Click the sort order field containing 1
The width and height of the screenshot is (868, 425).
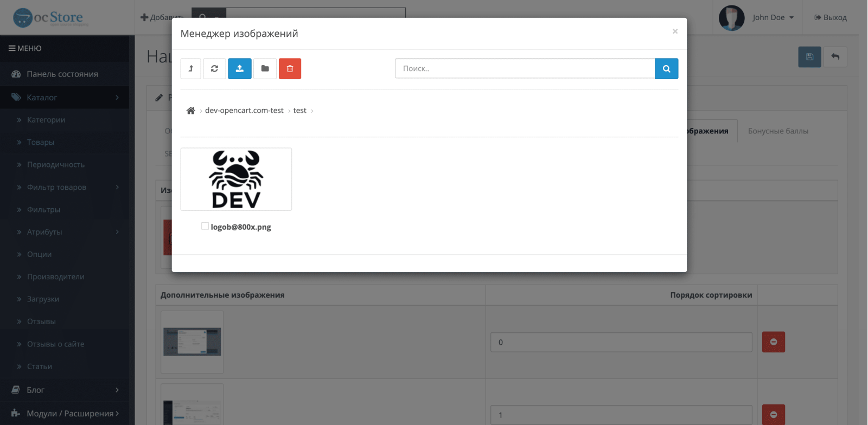(x=621, y=415)
